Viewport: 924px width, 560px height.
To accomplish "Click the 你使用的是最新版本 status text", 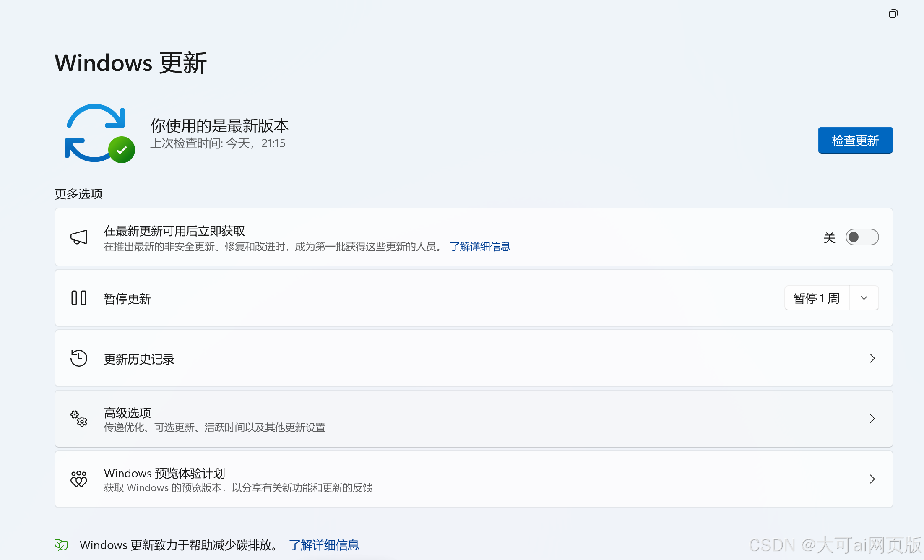I will click(219, 125).
